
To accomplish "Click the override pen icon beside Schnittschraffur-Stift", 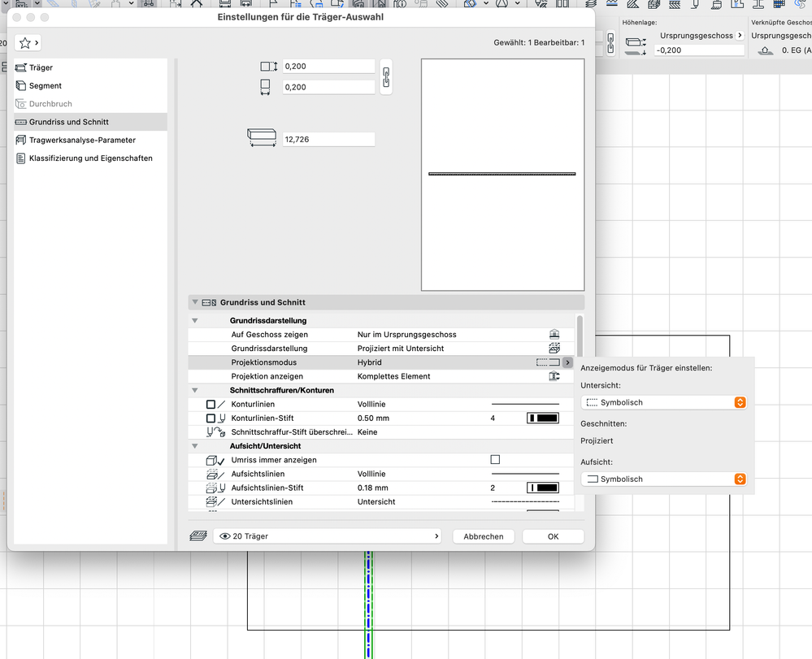I will [215, 432].
